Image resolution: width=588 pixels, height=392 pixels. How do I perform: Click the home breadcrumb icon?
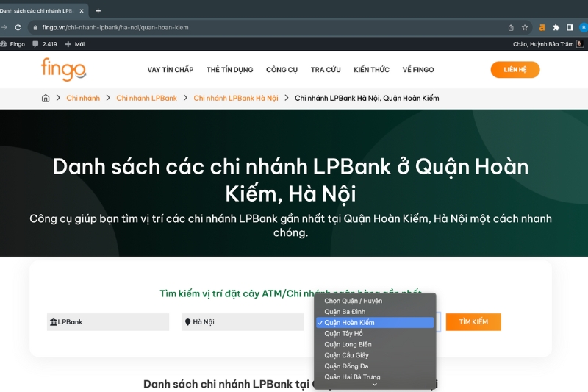point(46,98)
